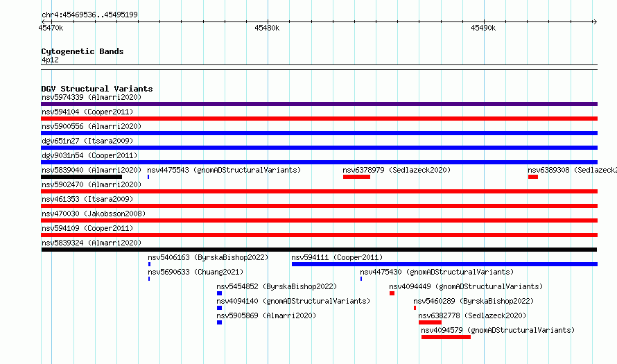Viewport: 617px width, 364px height.
Task: Open variant label nsv5839040 (Almarri2020)
Action: tap(92, 170)
